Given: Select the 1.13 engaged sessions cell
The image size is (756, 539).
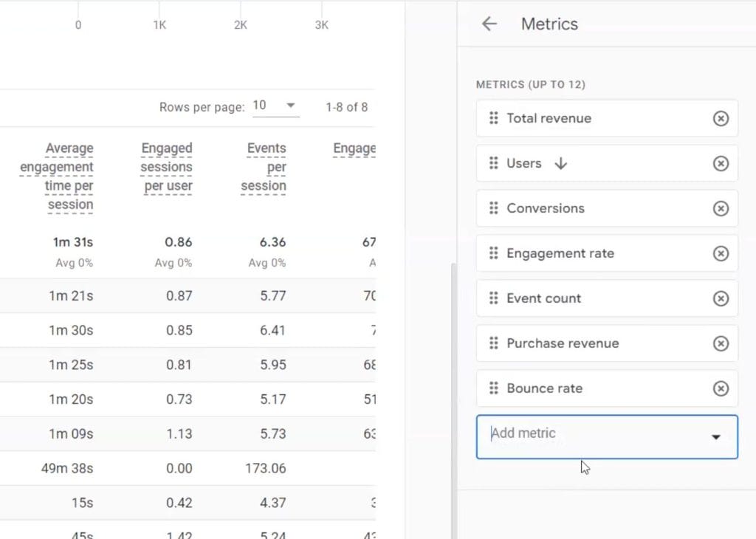Looking at the screenshot, I should (x=179, y=434).
